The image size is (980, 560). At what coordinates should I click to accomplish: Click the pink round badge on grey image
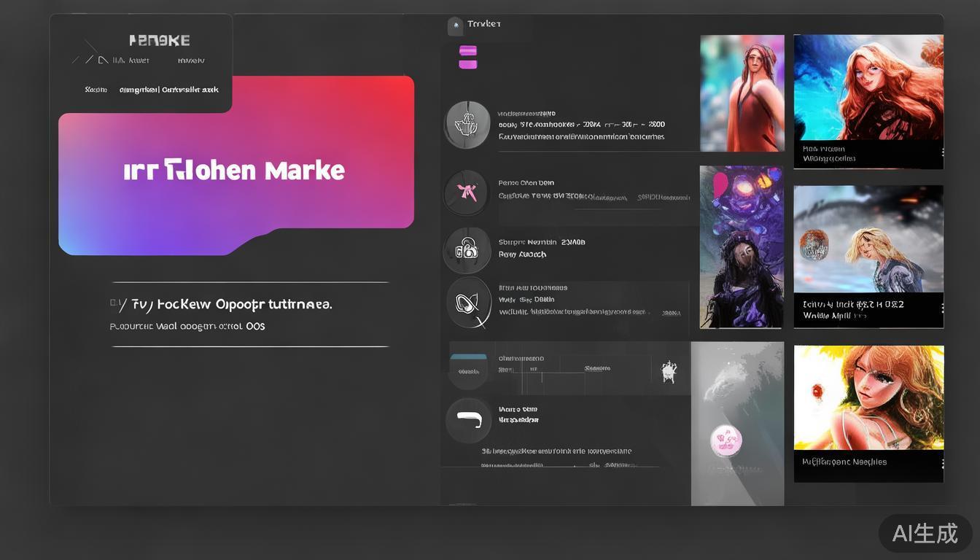tap(726, 440)
